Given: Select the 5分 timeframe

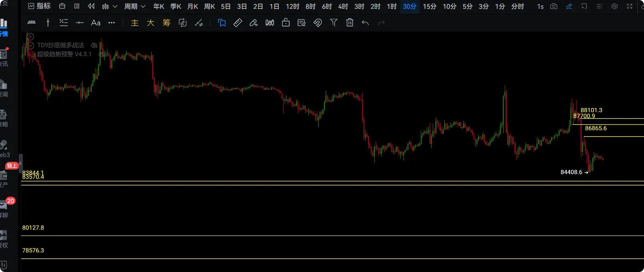Looking at the screenshot, I should (x=468, y=6).
